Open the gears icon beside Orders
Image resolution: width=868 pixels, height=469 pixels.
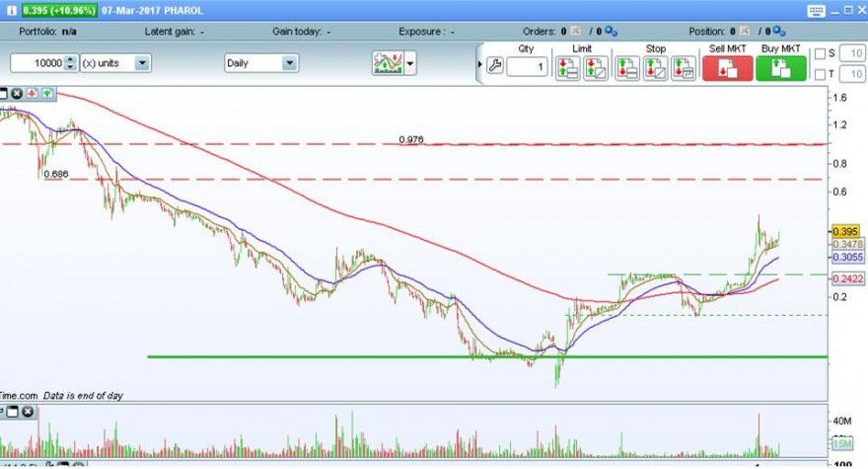click(x=612, y=31)
